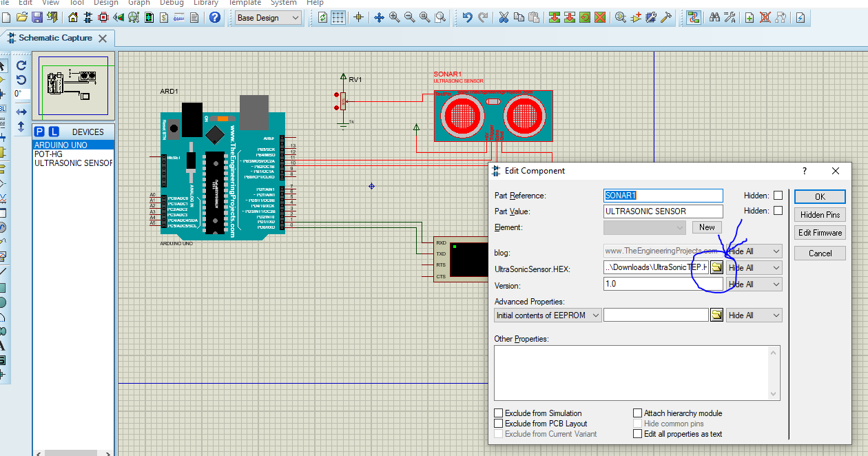Open library manager blue L button
The image size is (868, 456).
tap(54, 132)
